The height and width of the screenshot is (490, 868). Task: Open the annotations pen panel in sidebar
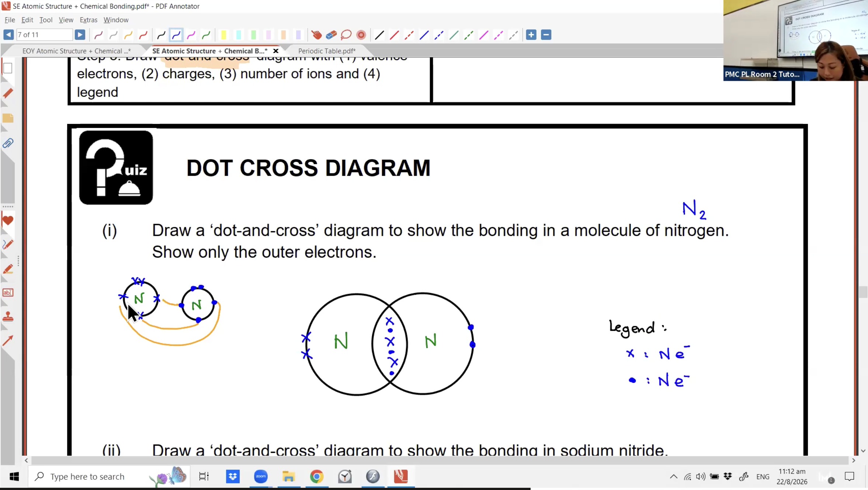(x=8, y=93)
